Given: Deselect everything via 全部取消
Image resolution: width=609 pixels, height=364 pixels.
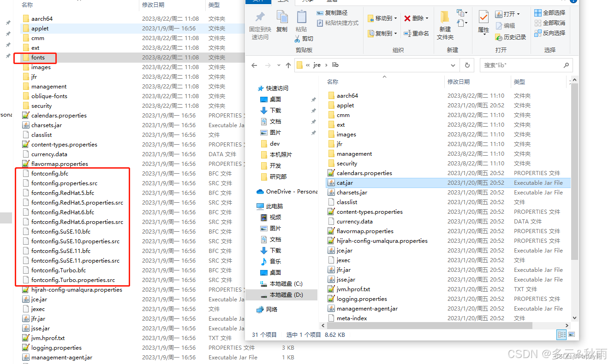Looking at the screenshot, I should [x=549, y=22].
